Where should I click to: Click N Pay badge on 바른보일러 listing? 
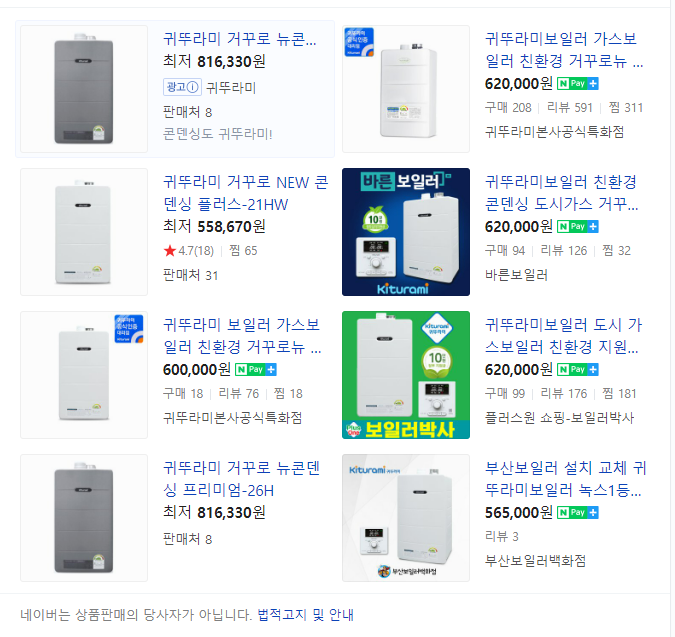tap(578, 226)
